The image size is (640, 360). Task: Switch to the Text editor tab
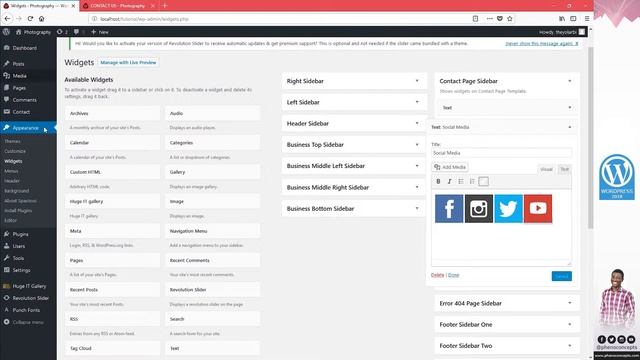pyautogui.click(x=564, y=169)
